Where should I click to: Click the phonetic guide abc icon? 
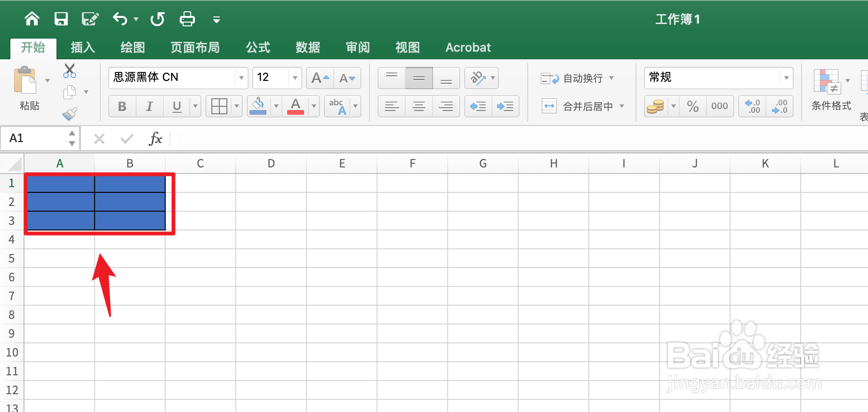(x=338, y=106)
